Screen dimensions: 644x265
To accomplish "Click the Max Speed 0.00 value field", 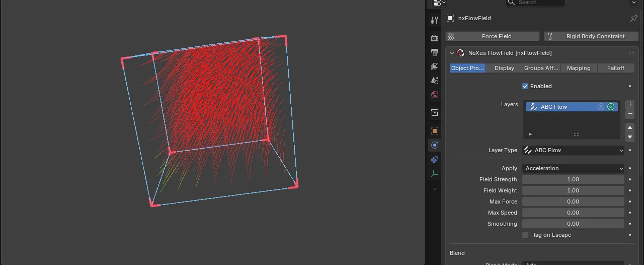I will tap(573, 213).
